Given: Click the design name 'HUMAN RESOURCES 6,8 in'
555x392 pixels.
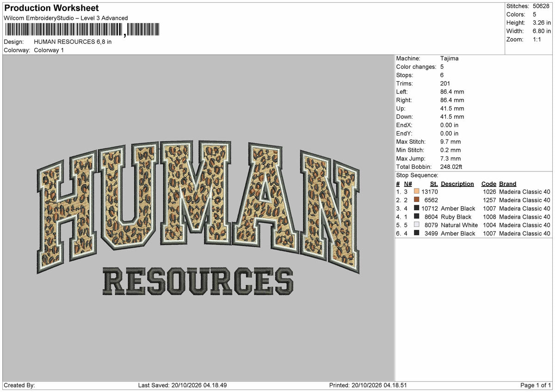Looking at the screenshot, I should point(73,42).
